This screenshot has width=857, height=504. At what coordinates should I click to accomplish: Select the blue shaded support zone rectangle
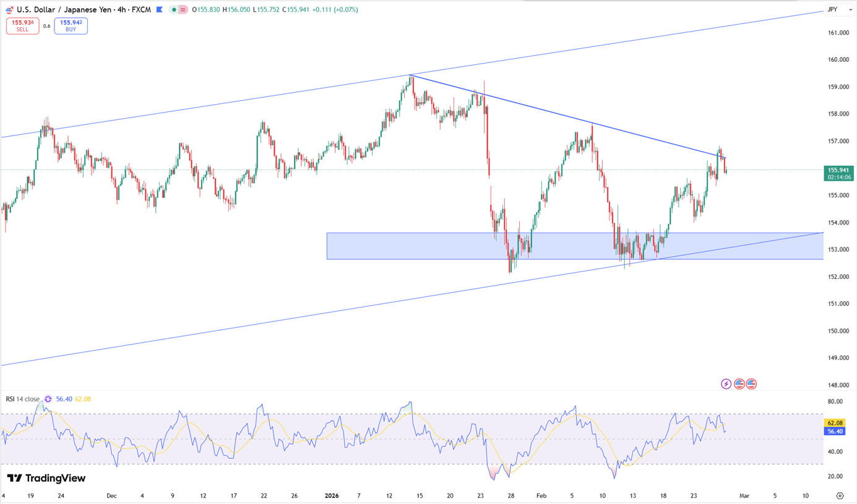click(433, 246)
